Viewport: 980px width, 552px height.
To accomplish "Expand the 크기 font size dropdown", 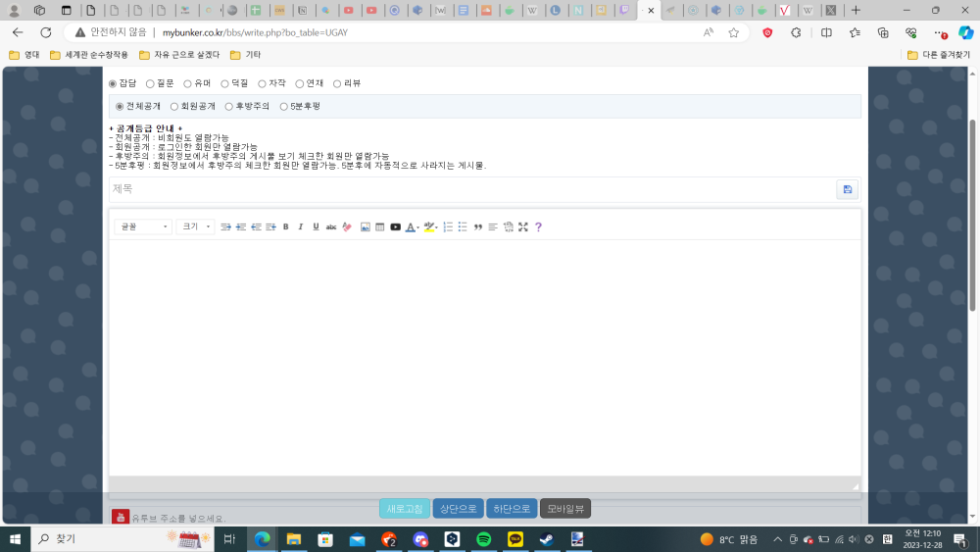I will (195, 226).
